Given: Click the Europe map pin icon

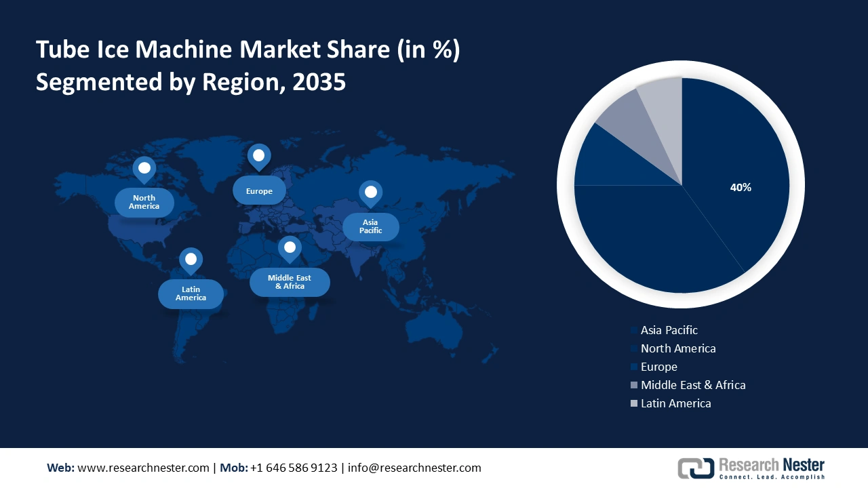Looking at the screenshot, I should click(259, 157).
